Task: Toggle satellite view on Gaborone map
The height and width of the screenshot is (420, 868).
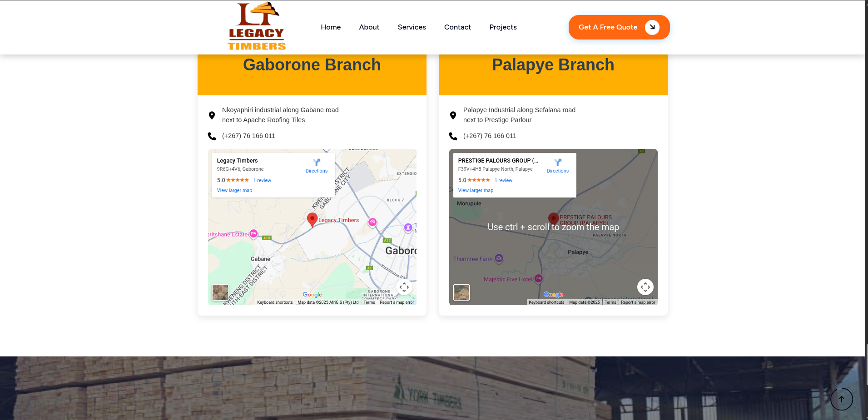Action: coord(220,292)
